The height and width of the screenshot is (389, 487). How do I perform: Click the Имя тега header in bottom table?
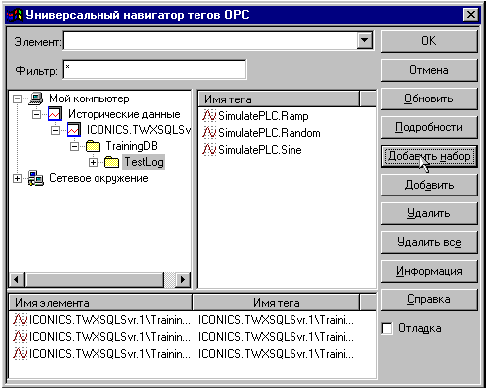coord(276,303)
